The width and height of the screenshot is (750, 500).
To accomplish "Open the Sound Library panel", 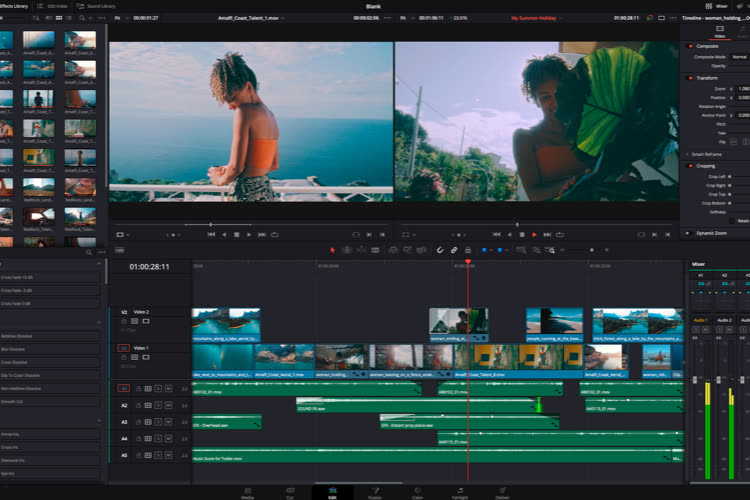I will [96, 6].
